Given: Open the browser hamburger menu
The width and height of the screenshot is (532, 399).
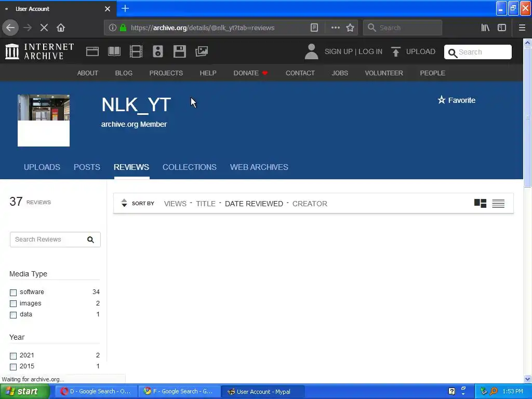Looking at the screenshot, I should point(522,28).
